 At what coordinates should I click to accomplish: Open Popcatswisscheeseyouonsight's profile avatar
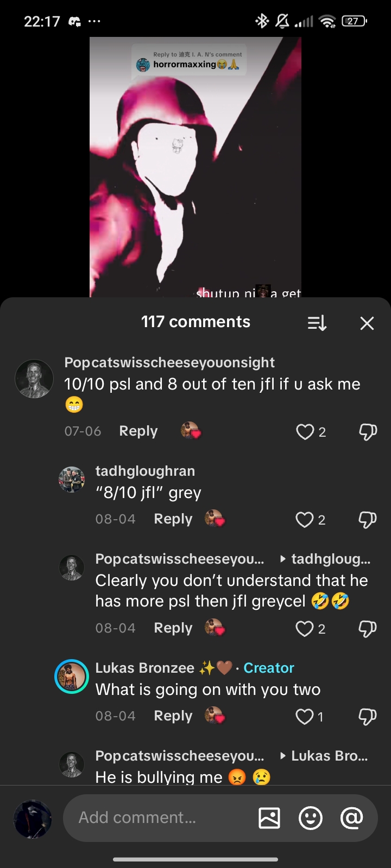pyautogui.click(x=34, y=379)
